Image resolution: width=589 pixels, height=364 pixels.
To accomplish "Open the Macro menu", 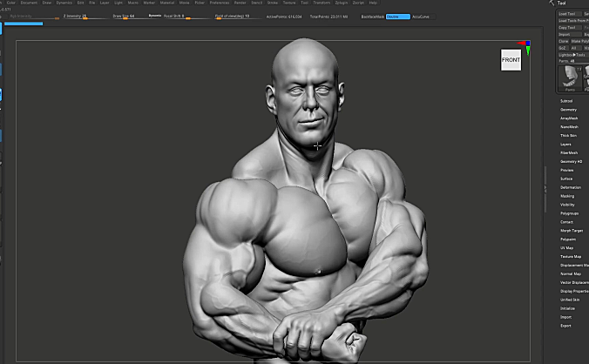I will tap(133, 3).
